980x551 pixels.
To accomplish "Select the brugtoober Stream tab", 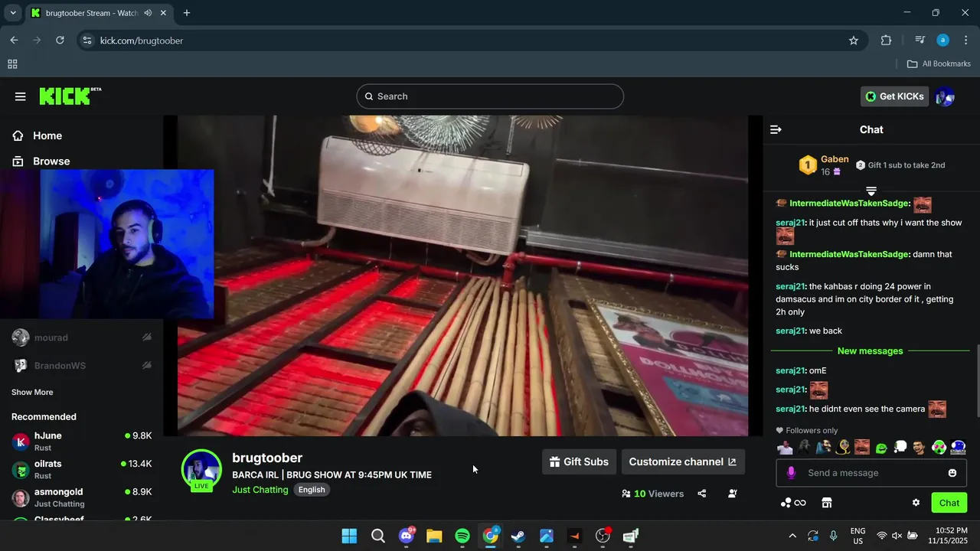I will [99, 13].
